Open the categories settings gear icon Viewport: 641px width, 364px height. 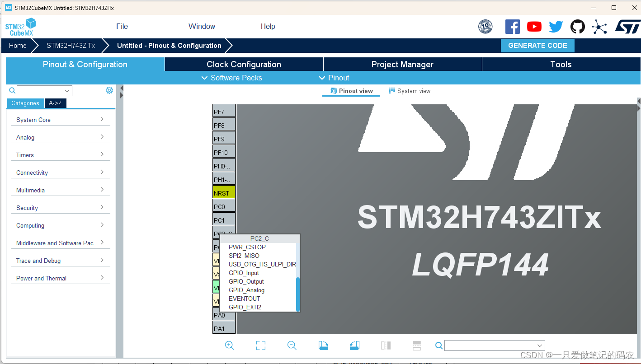tap(109, 90)
